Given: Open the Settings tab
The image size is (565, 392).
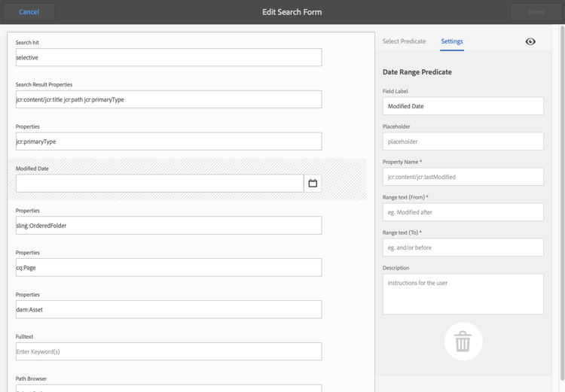Looking at the screenshot, I should pos(452,41).
